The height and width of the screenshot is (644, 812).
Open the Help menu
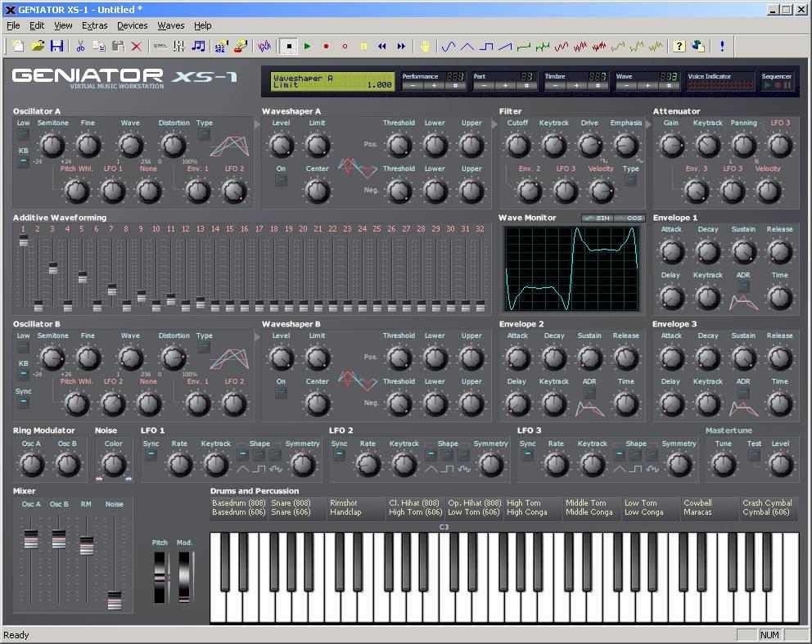[202, 25]
